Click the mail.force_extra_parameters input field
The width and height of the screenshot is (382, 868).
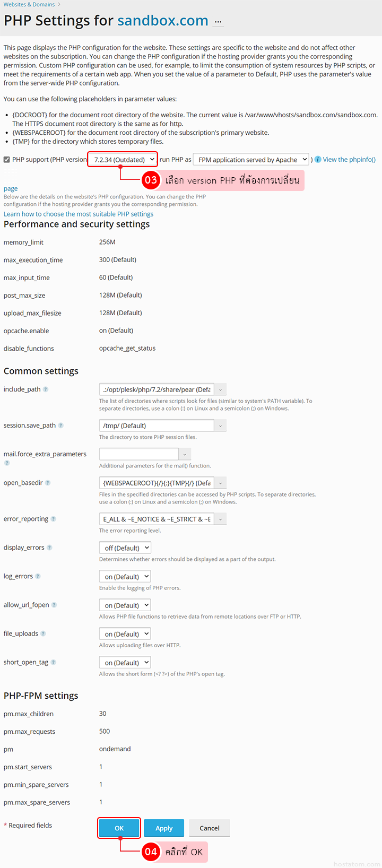139,454
